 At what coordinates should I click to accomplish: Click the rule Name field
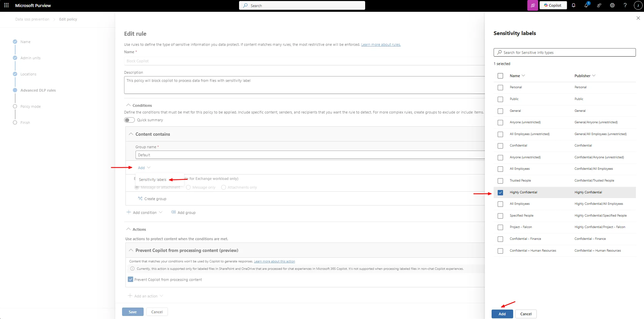(x=304, y=61)
